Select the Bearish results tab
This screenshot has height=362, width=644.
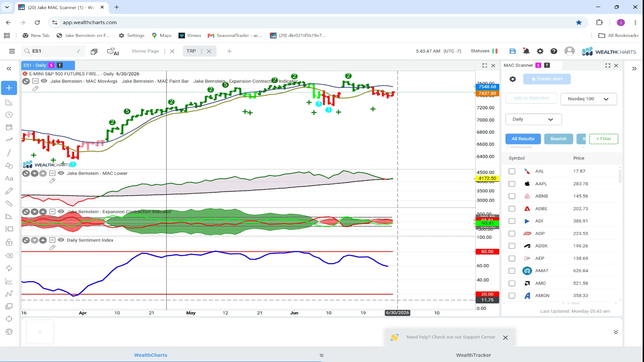[x=558, y=139]
